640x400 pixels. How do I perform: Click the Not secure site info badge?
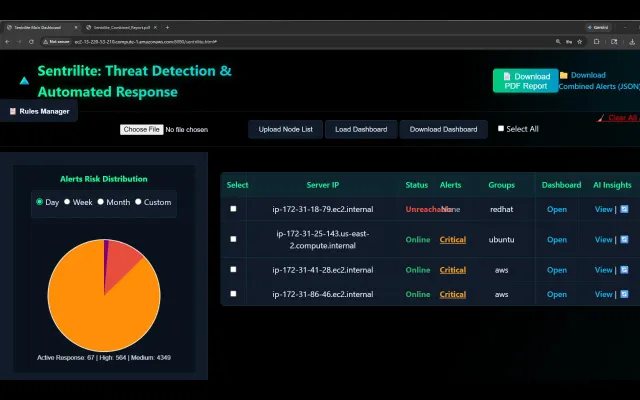(57, 42)
